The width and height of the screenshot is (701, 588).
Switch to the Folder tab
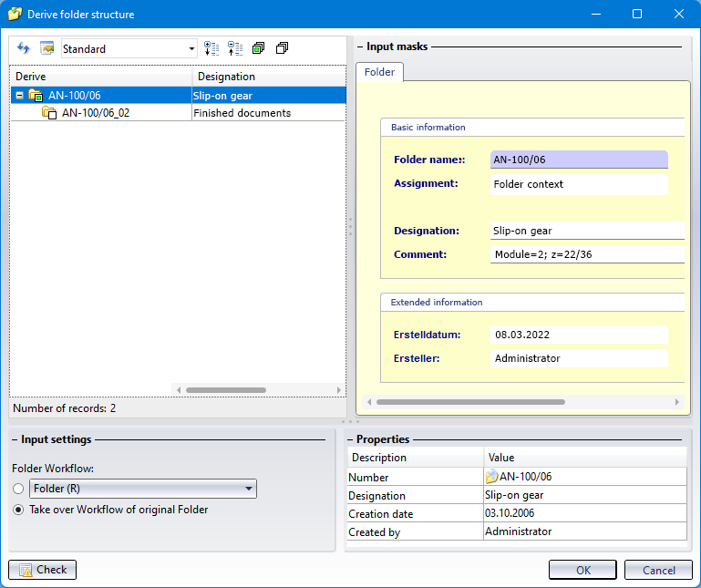click(379, 71)
